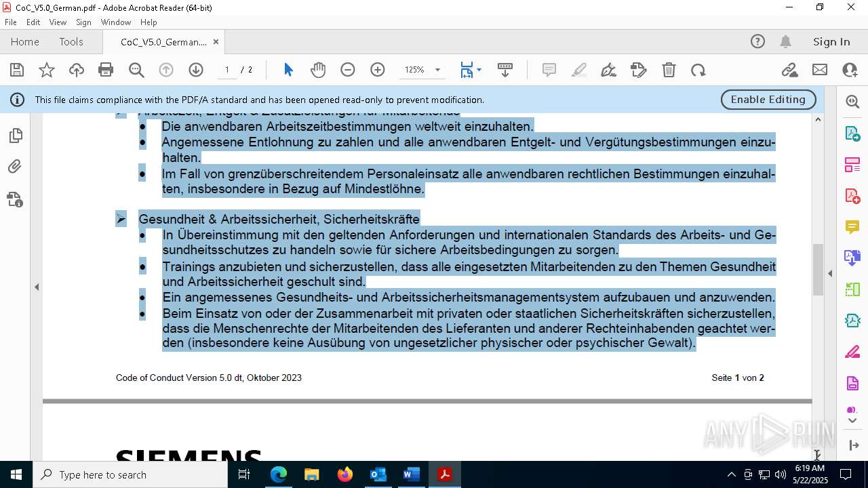The image size is (868, 488).
Task: Close the CoC_V5.0_German tab
Action: pyautogui.click(x=216, y=42)
